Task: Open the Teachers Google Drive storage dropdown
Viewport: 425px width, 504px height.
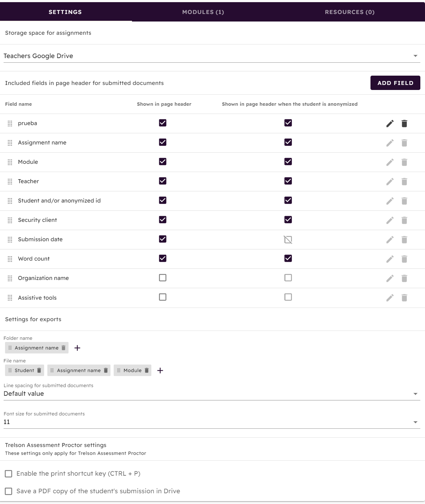Action: [212, 56]
